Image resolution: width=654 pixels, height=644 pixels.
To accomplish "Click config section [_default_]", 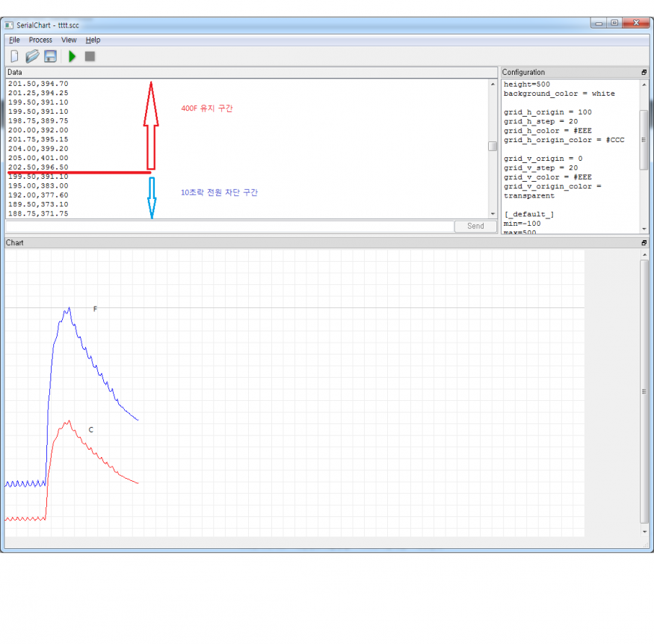I will [x=529, y=214].
